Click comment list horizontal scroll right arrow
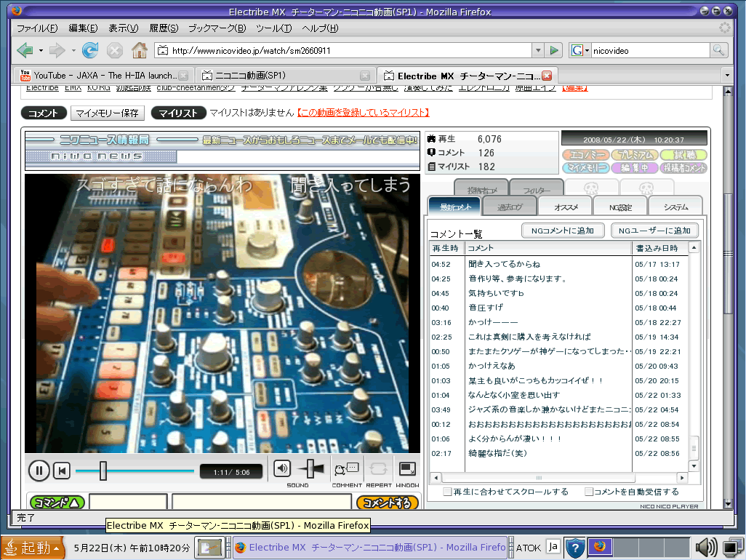746x560 pixels. tap(682, 477)
